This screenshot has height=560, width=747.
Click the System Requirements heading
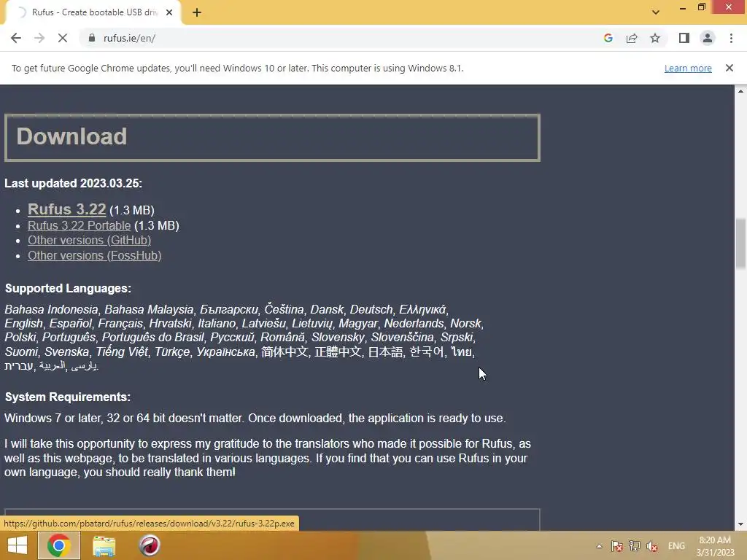pyautogui.click(x=68, y=397)
